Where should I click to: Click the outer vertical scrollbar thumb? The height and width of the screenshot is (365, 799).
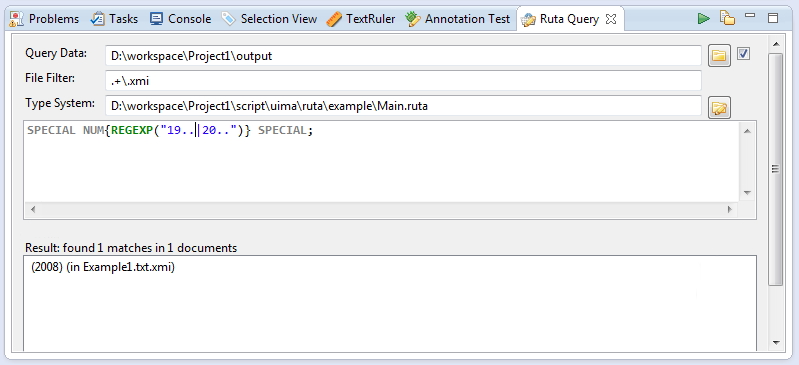point(776,169)
